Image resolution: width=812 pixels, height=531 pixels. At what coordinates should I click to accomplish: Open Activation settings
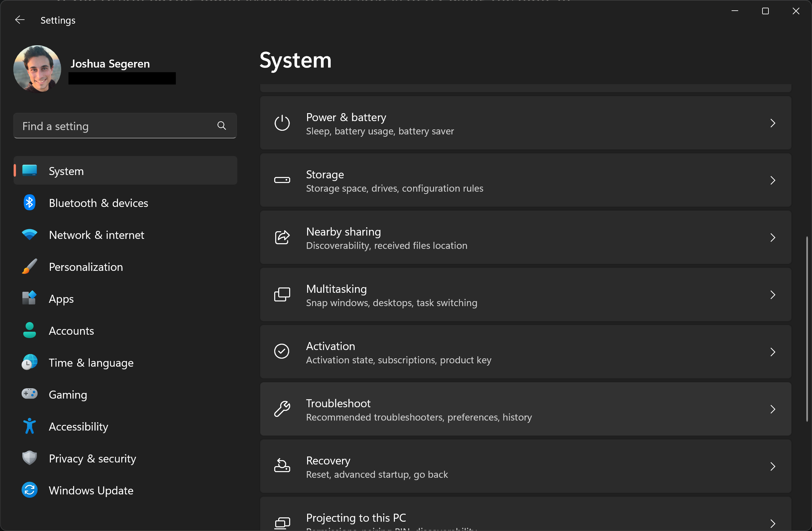point(526,352)
